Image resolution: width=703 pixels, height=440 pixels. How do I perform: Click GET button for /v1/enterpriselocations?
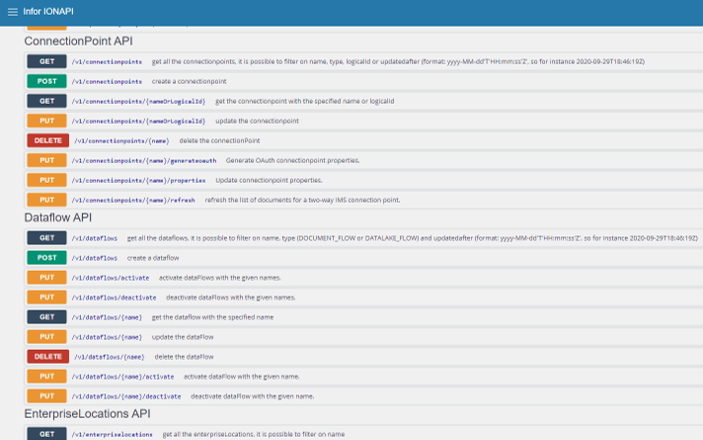click(x=47, y=434)
